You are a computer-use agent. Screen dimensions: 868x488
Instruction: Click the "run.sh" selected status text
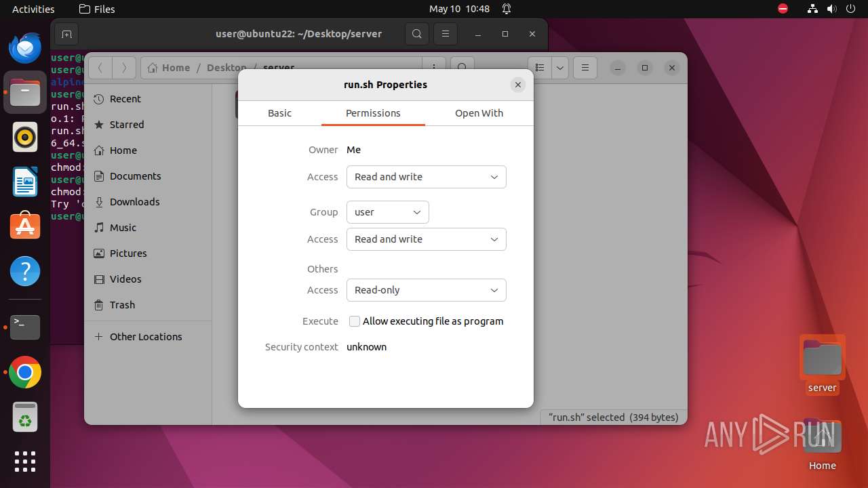tap(614, 418)
